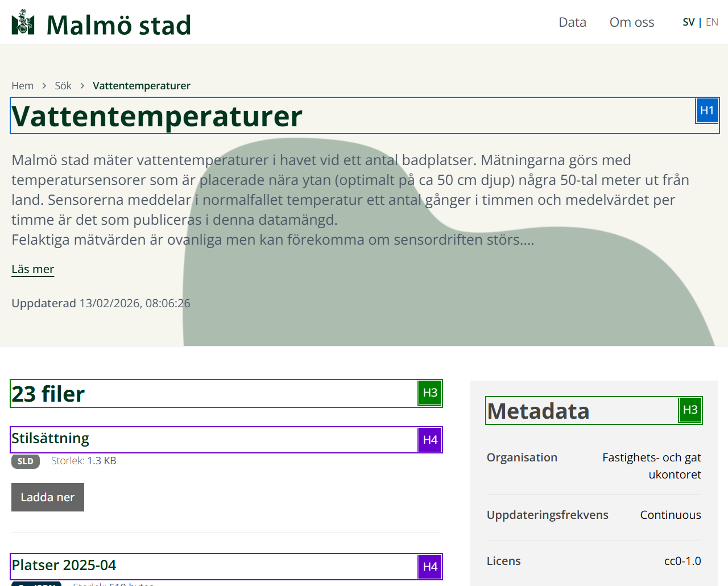Open the Data menu item
Image resolution: width=728 pixels, height=586 pixels.
572,22
